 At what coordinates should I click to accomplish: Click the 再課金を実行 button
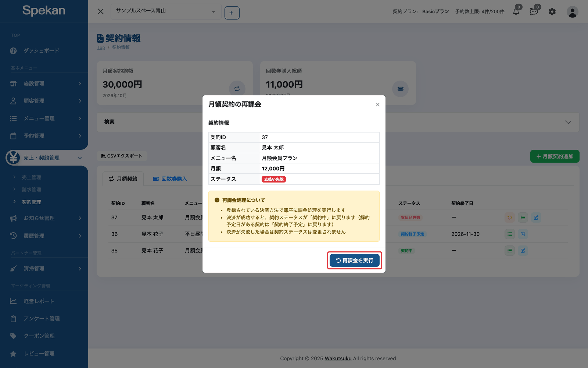(x=355, y=261)
